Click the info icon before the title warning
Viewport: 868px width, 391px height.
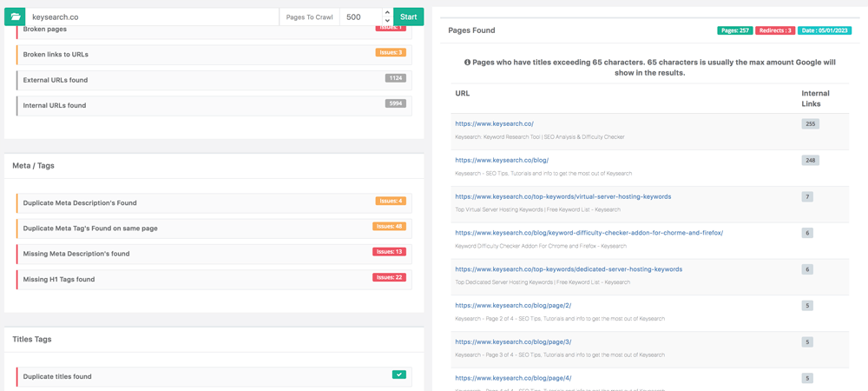point(467,63)
